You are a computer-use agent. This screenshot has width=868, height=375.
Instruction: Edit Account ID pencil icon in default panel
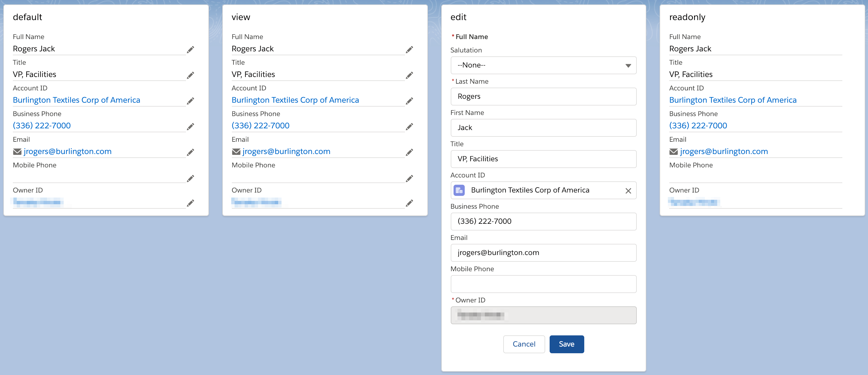(190, 101)
